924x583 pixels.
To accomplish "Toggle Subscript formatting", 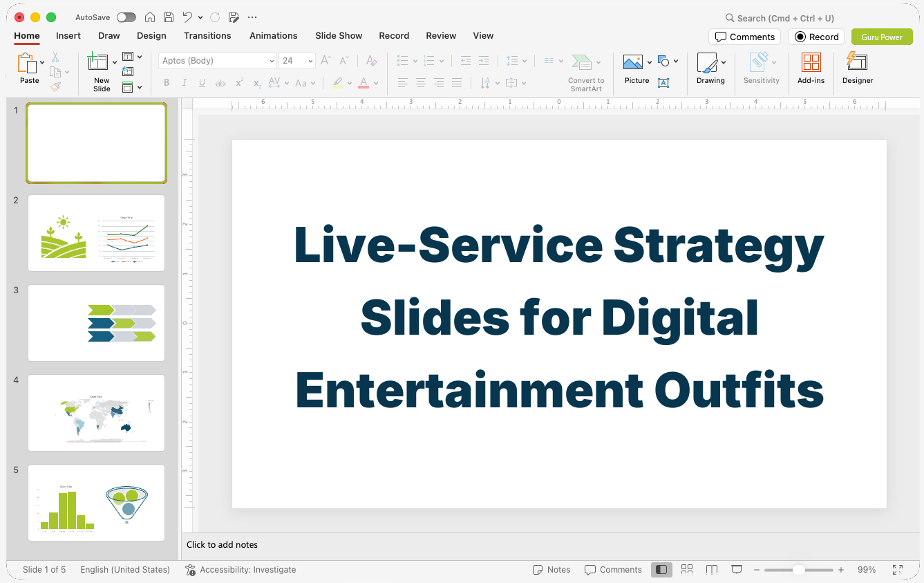I will point(257,83).
